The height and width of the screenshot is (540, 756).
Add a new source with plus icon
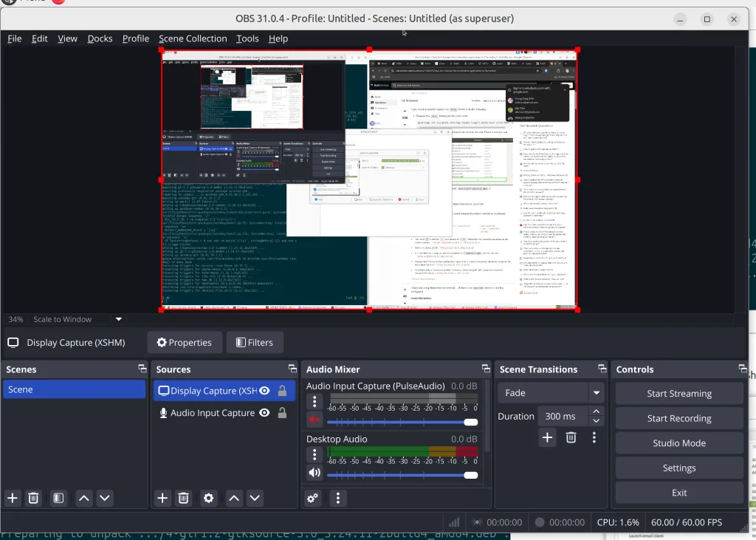point(162,498)
